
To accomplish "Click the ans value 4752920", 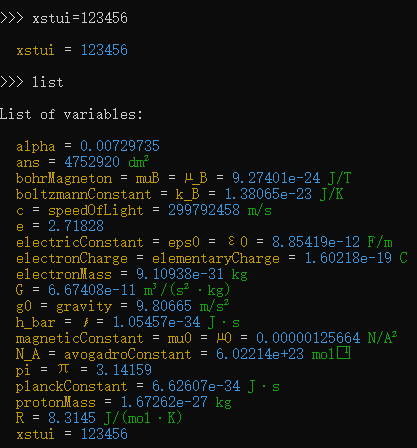I will pyautogui.click(x=92, y=162).
